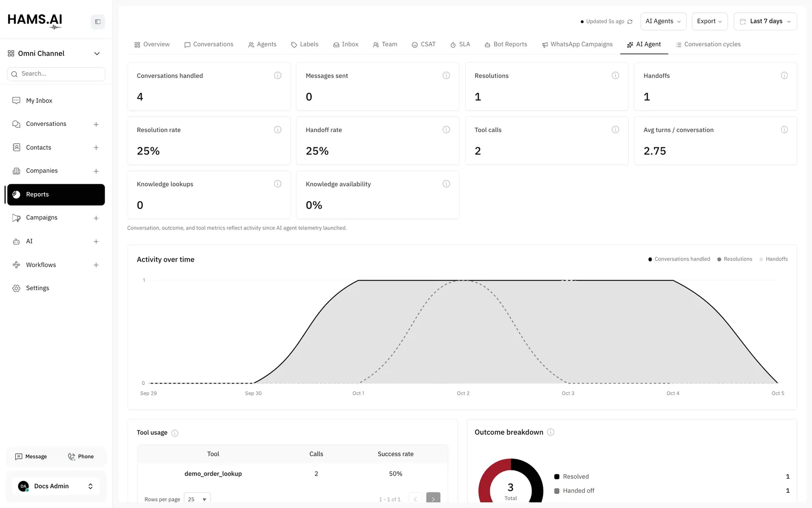Add new company with plus icon

pos(96,171)
